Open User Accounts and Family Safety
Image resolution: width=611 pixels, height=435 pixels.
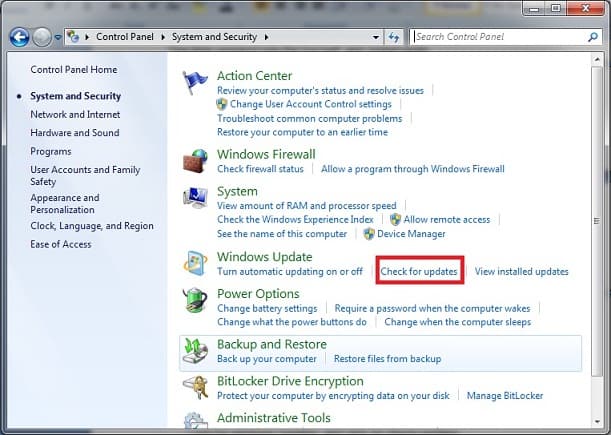[85, 175]
